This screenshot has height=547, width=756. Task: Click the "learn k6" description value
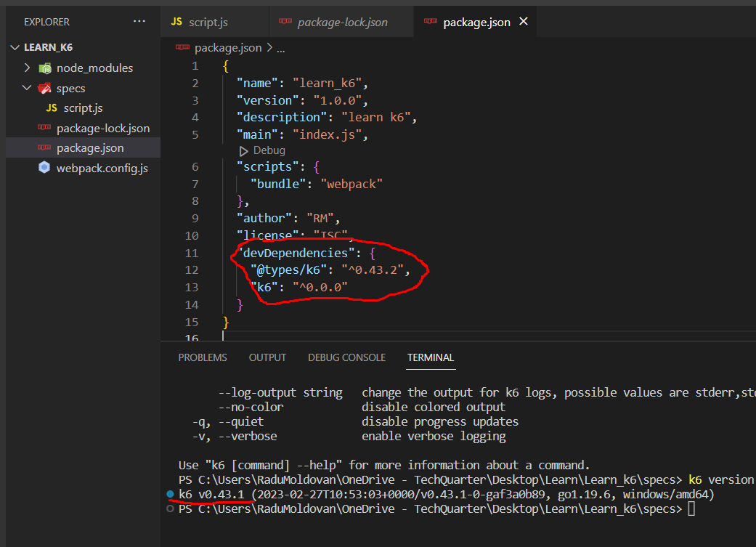point(376,117)
